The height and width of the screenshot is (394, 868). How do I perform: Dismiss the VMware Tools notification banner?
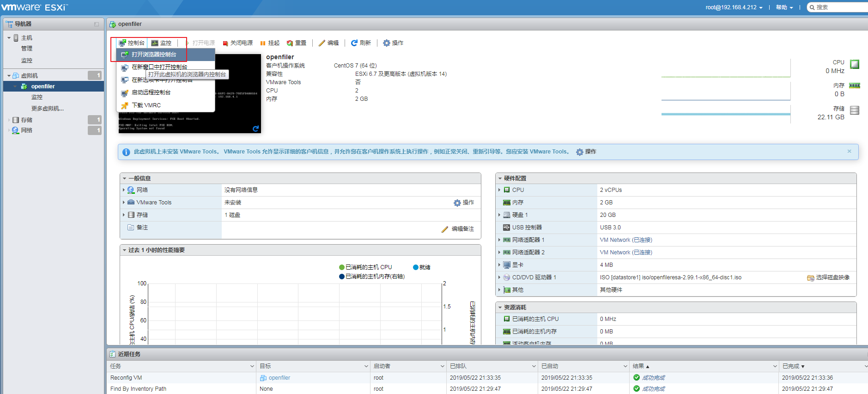point(849,151)
